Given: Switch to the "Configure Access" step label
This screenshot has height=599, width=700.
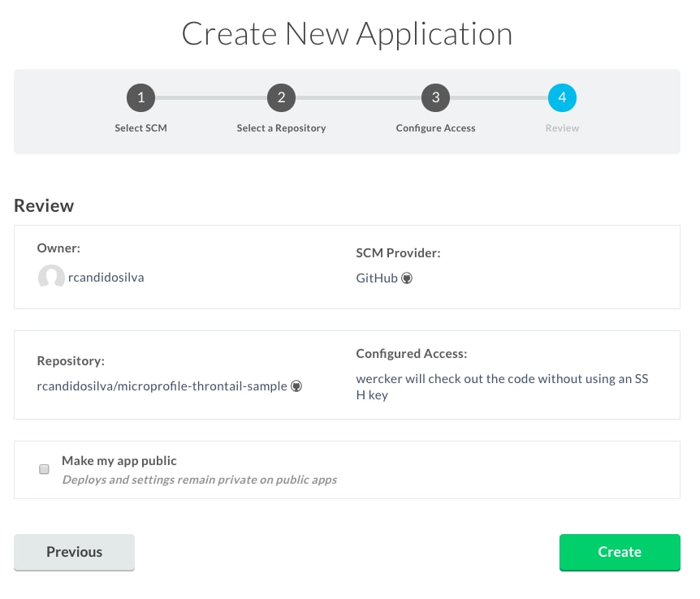Looking at the screenshot, I should [435, 128].
